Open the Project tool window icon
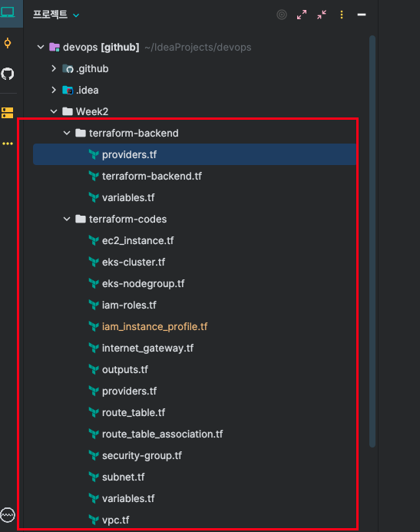420x532 pixels. pyautogui.click(x=8, y=13)
